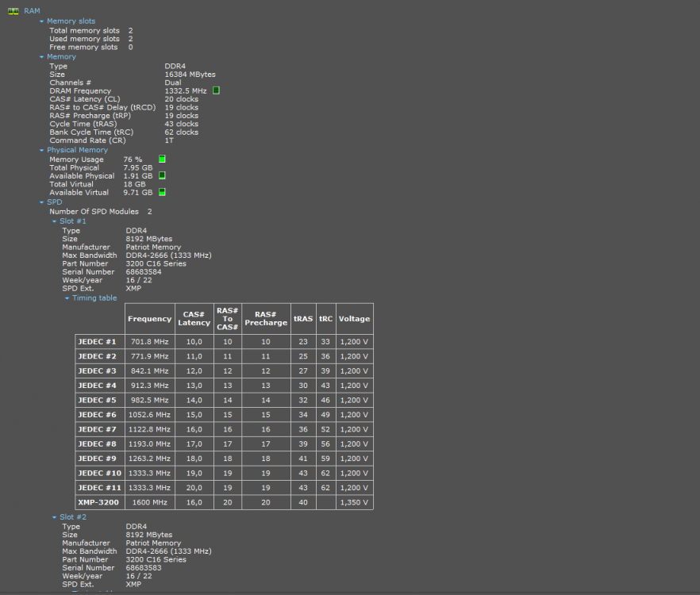The height and width of the screenshot is (595, 700).
Task: Click Slot #1 serial number 68683584
Action: [x=144, y=272]
